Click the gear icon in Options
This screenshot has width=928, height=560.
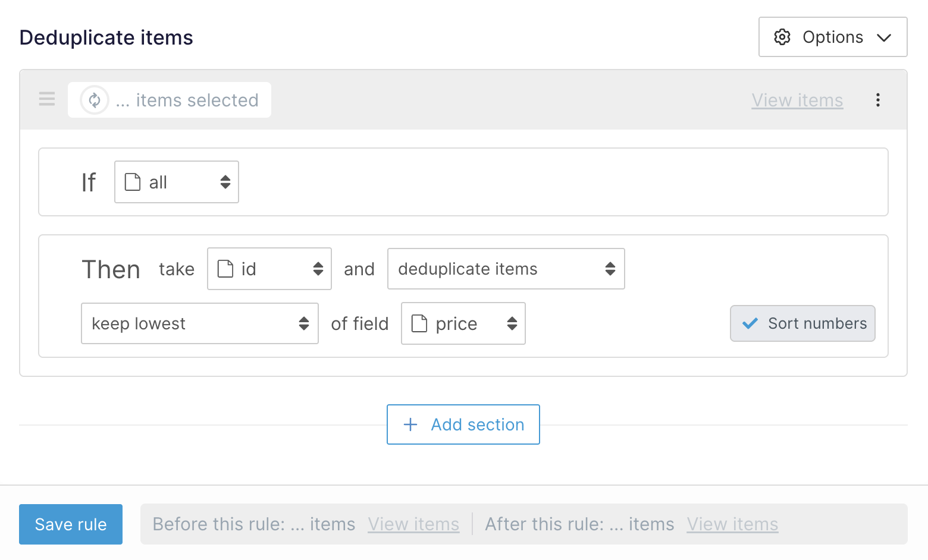(782, 37)
